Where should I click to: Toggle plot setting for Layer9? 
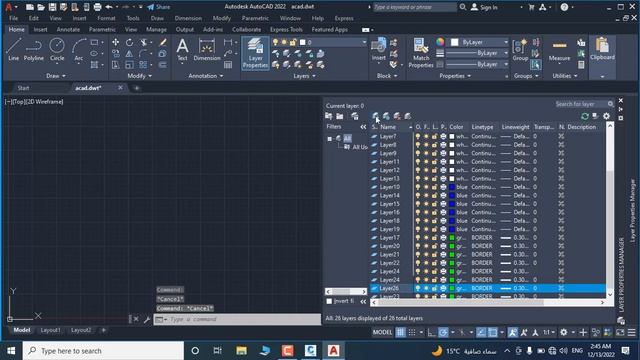[443, 153]
